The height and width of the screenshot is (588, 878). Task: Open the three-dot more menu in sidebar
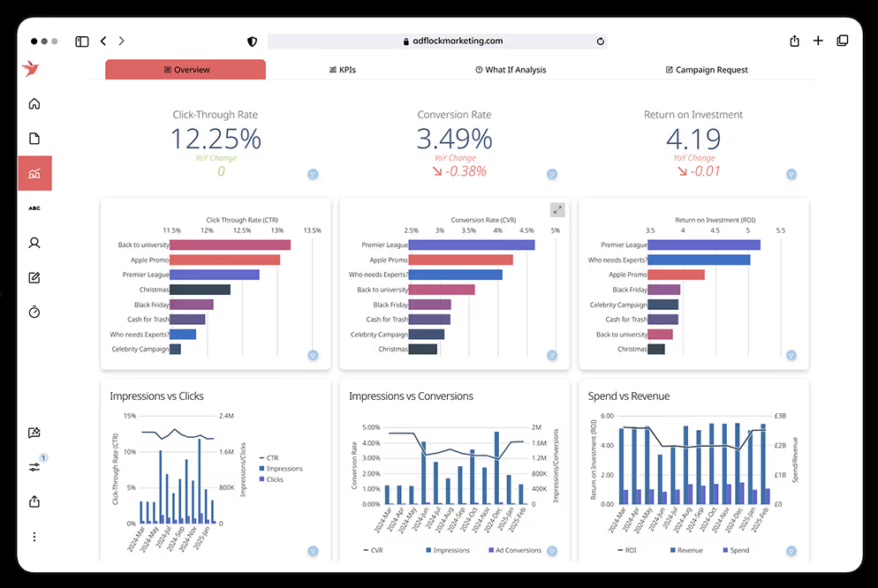34,537
